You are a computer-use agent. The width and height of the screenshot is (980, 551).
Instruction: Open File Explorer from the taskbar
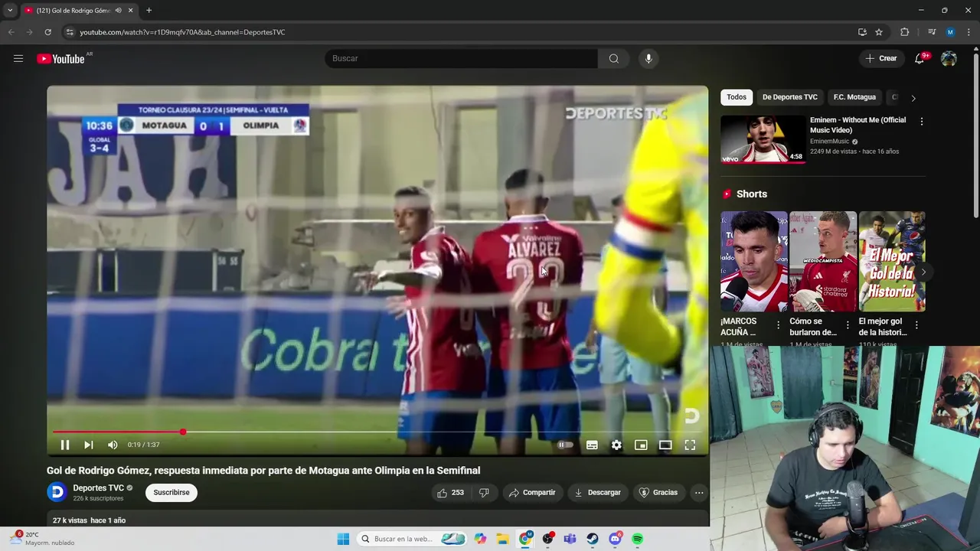pos(502,539)
